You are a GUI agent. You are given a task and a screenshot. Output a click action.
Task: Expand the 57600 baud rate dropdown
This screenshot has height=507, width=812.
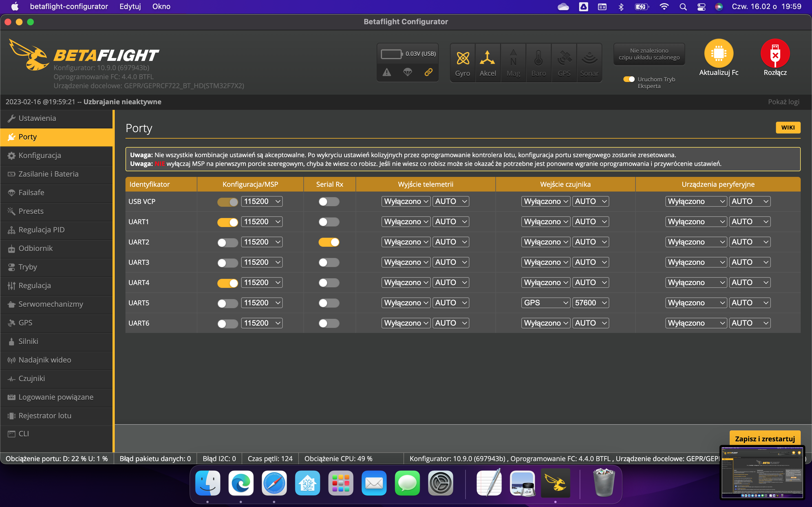click(x=590, y=303)
